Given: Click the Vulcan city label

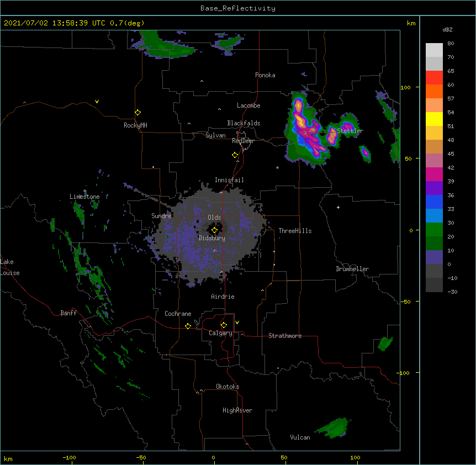Looking at the screenshot, I should pyautogui.click(x=300, y=437).
